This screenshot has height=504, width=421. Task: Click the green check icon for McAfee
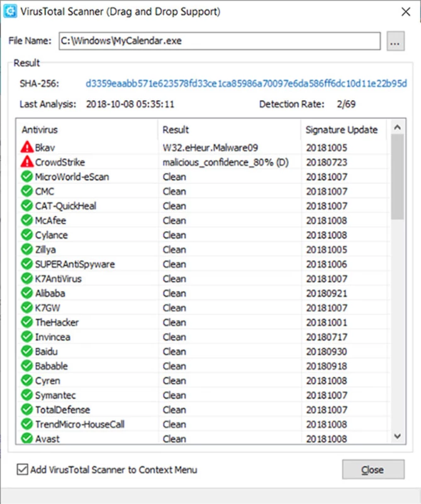click(x=27, y=220)
